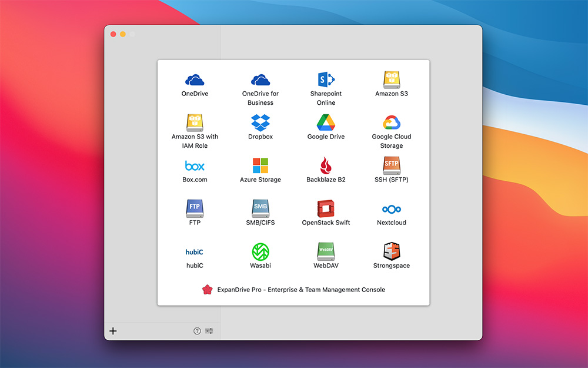Image resolution: width=588 pixels, height=368 pixels.
Task: Open settings via the sliders icon
Action: point(209,331)
